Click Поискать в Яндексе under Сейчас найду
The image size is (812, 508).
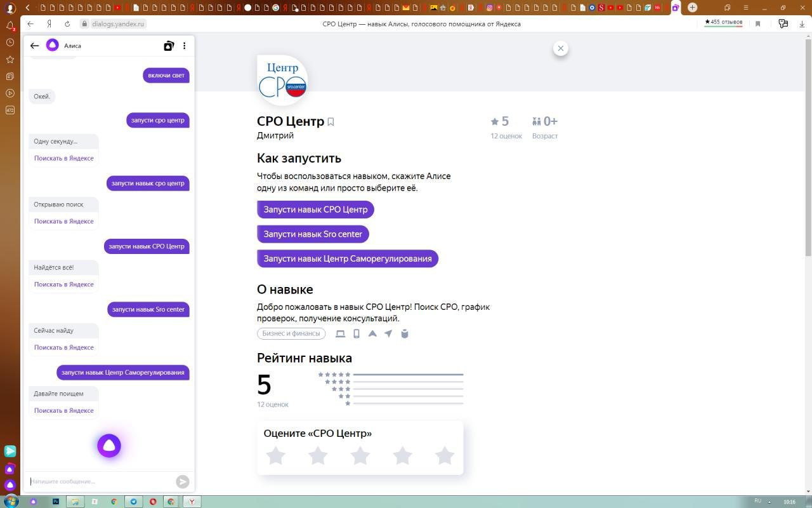click(x=64, y=347)
